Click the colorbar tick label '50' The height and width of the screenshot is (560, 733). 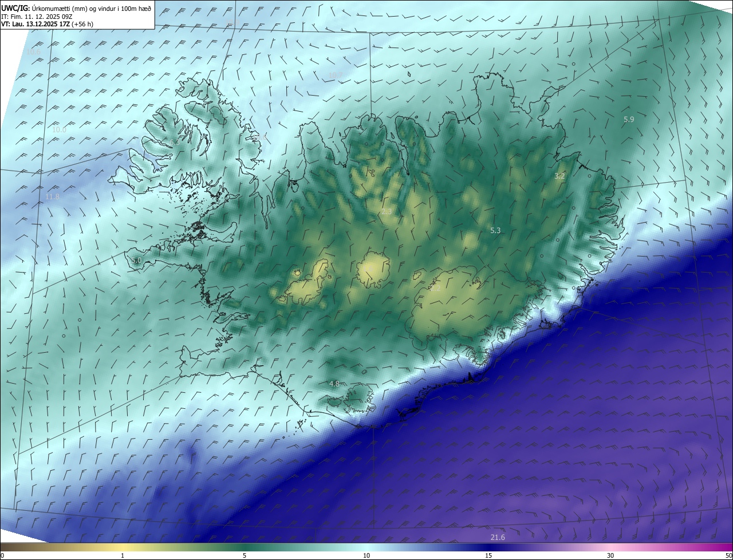coord(728,555)
